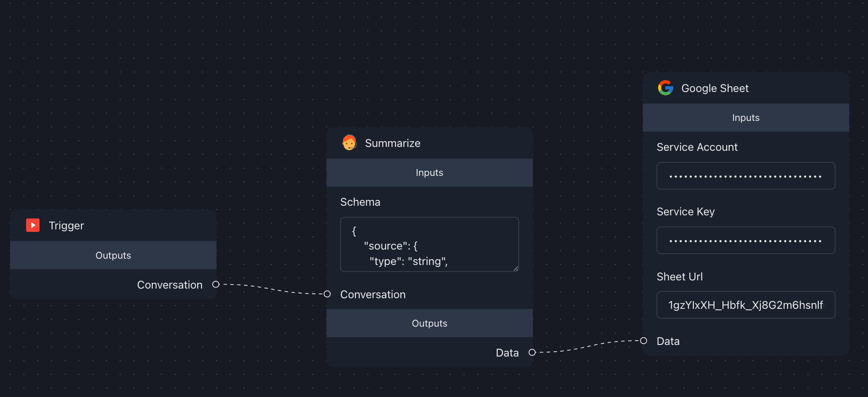Select the Trigger node title
The height and width of the screenshot is (397, 868).
[67, 225]
